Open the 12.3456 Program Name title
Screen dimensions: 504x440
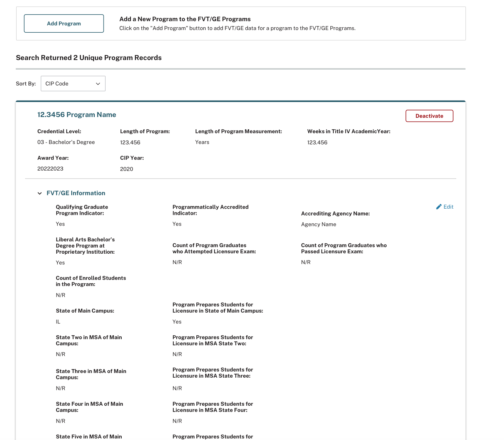77,115
